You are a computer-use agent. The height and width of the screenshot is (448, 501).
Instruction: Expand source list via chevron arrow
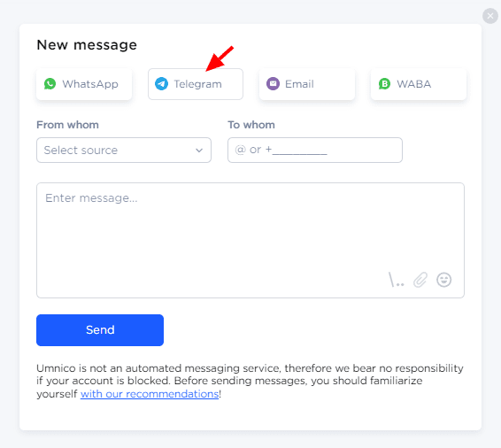click(x=199, y=151)
